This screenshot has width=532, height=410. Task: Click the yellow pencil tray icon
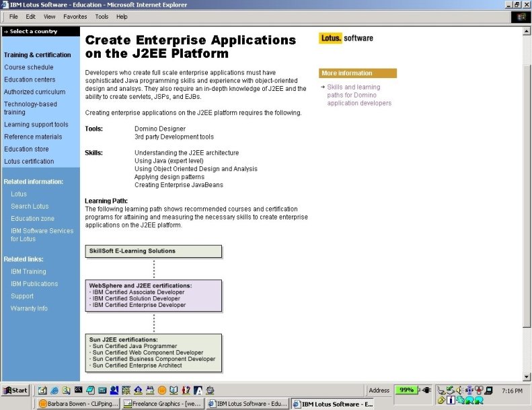pos(441,400)
